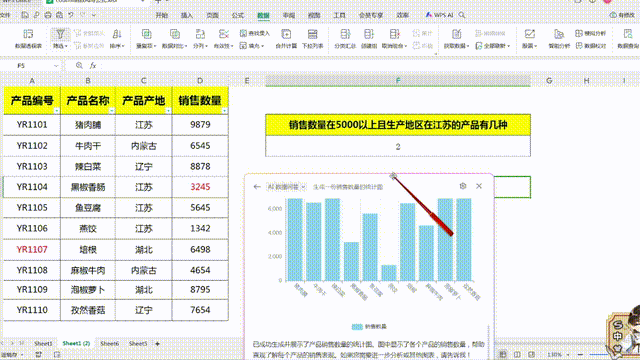Click the Fill (填充) tool
640x360 pixels.
click(x=252, y=46)
